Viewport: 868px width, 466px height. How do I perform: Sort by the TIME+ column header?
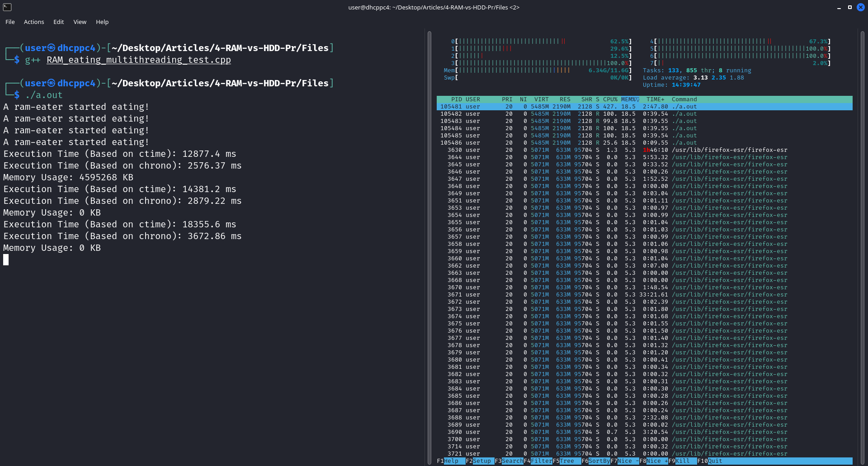click(656, 99)
